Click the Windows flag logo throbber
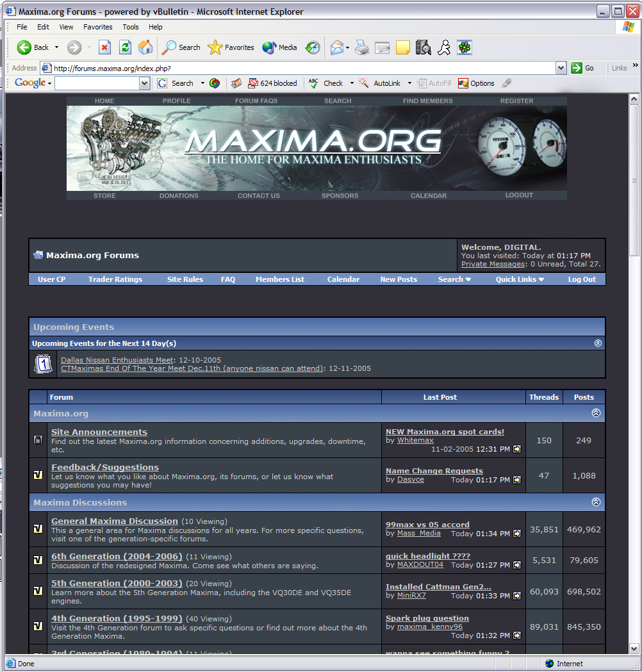This screenshot has height=672, width=642. [629, 27]
